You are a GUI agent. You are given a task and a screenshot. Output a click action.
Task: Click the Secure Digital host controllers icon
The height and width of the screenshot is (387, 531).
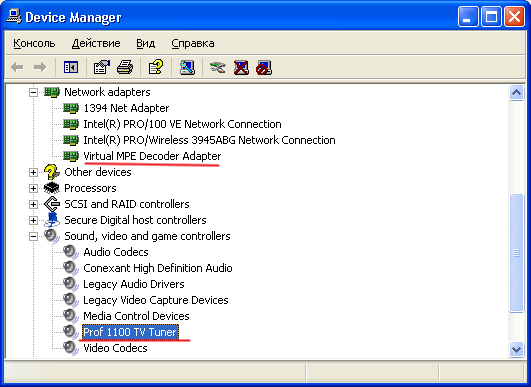point(52,220)
